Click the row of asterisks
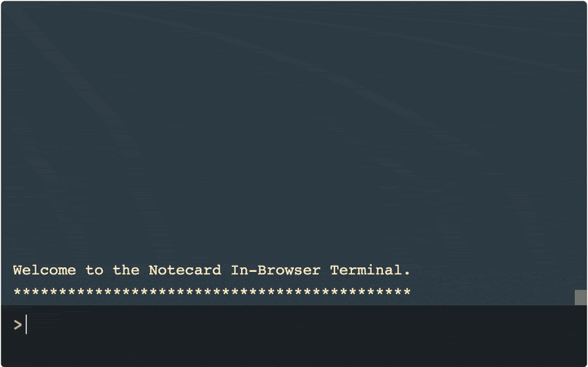 (x=212, y=291)
